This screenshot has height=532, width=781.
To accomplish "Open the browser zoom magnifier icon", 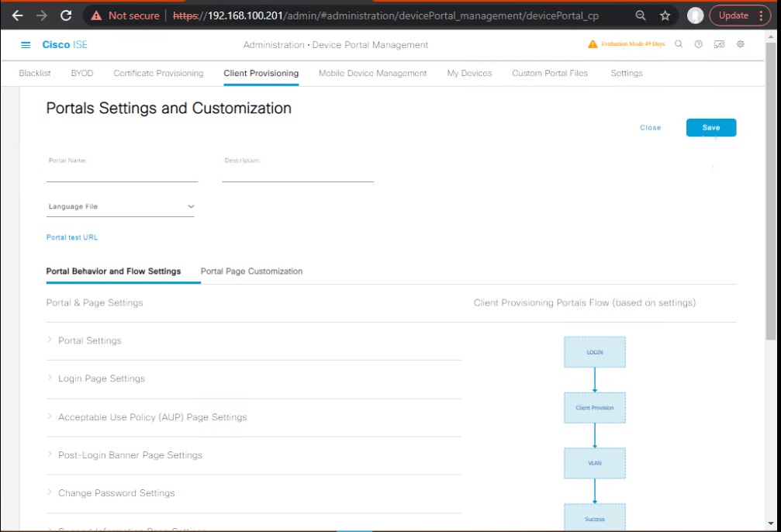I will tap(641, 16).
